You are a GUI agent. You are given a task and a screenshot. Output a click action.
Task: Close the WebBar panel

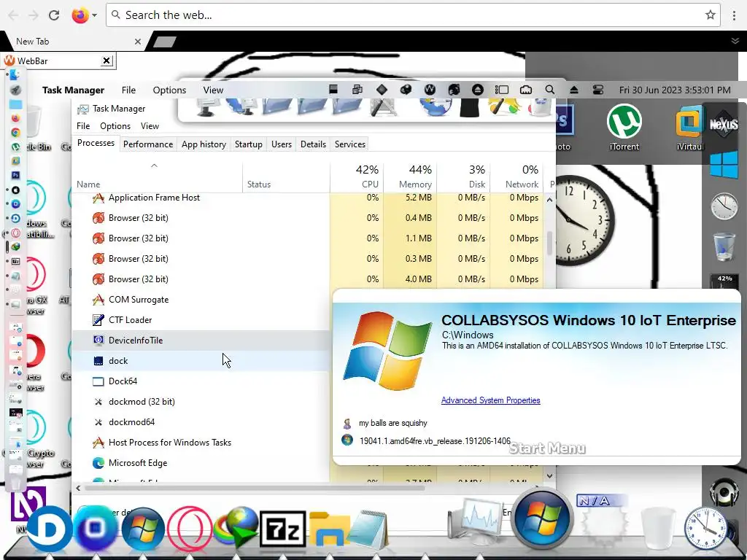tap(107, 61)
